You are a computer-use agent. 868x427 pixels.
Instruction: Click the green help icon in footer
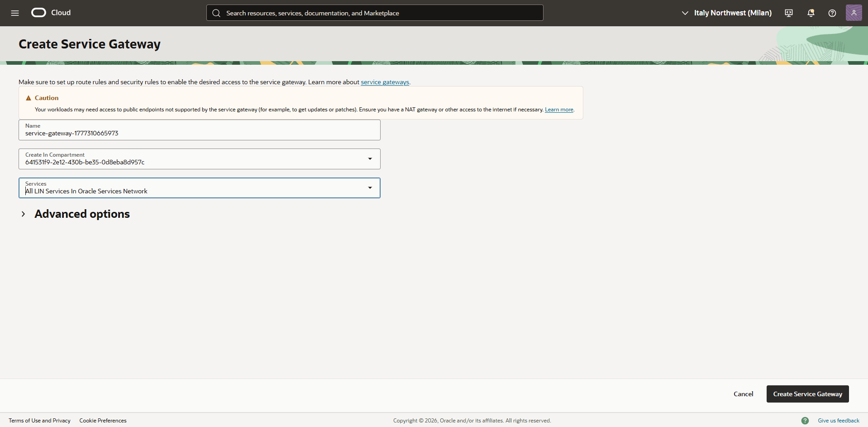click(x=805, y=421)
